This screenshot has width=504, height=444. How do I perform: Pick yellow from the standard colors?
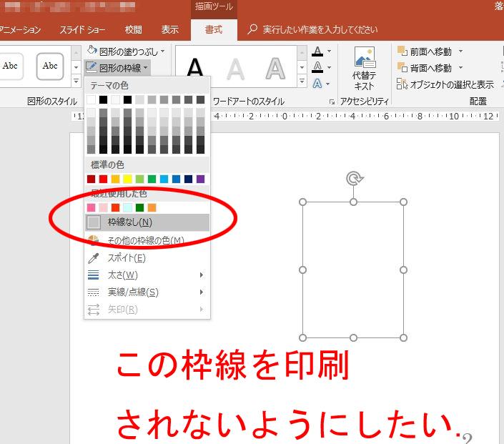point(127,179)
